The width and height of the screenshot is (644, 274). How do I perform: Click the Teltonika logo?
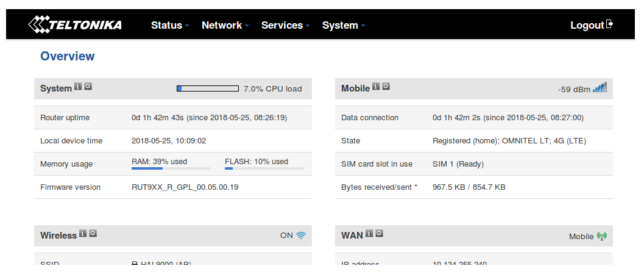pos(75,25)
